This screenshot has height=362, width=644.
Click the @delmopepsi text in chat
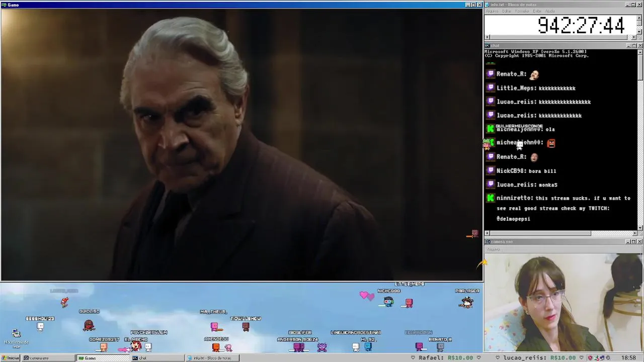click(x=513, y=219)
